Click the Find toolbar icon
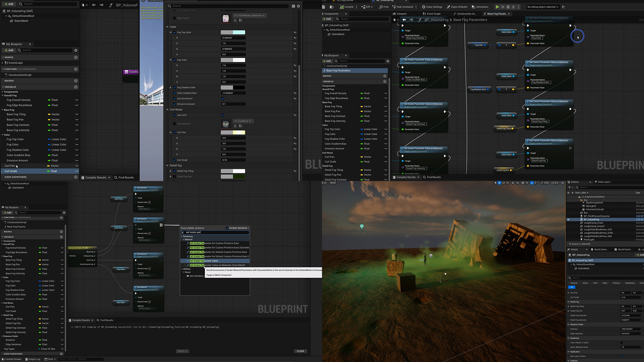The image size is (644, 362). [x=384, y=7]
